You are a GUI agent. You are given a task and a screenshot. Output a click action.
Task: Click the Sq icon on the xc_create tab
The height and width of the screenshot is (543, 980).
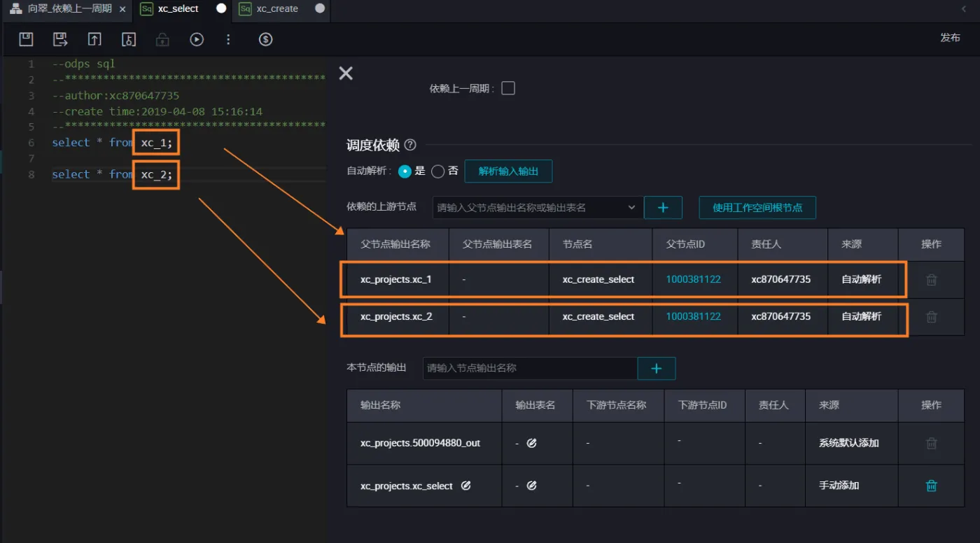click(x=245, y=9)
